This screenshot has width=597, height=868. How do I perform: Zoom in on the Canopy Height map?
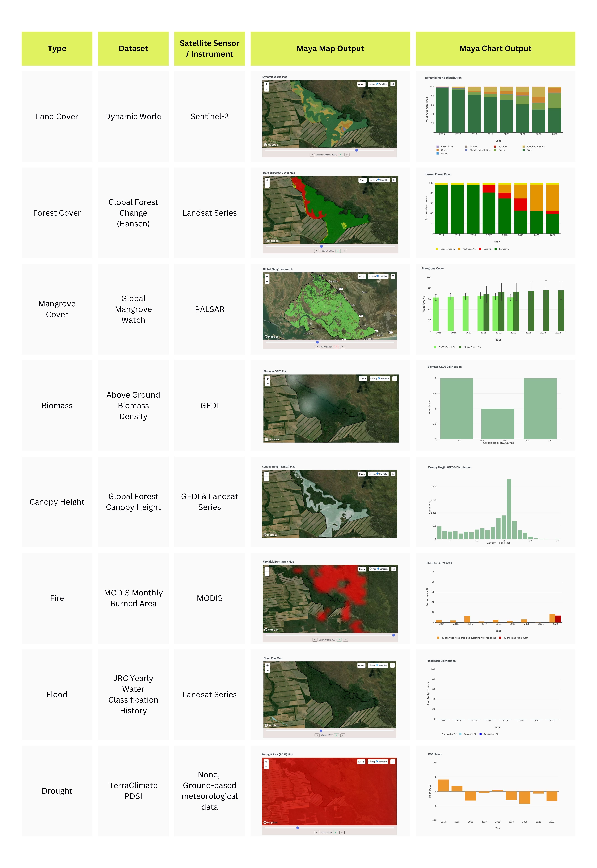click(x=266, y=474)
